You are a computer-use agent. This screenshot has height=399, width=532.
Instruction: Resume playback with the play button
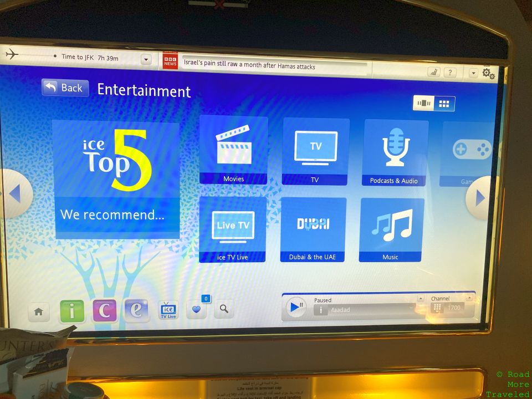pos(295,308)
